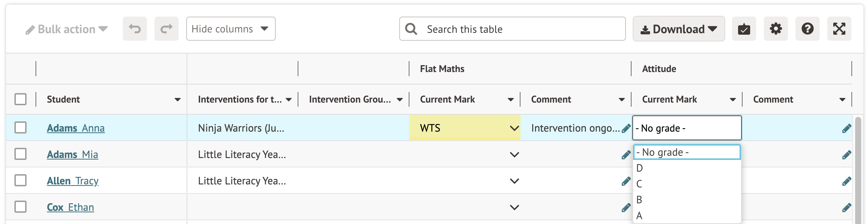Focus the Search this table field
Image resolution: width=868 pixels, height=224 pixels.
point(521,29)
